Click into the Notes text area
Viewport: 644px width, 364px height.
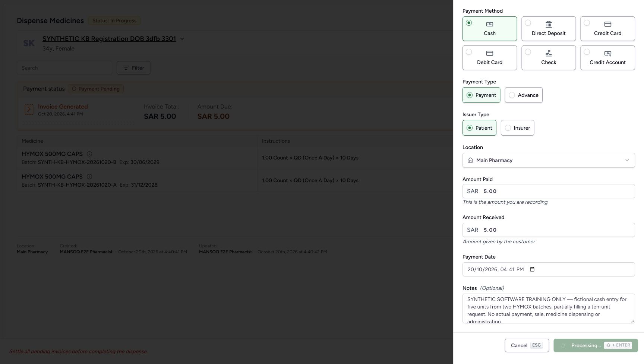pyautogui.click(x=549, y=308)
